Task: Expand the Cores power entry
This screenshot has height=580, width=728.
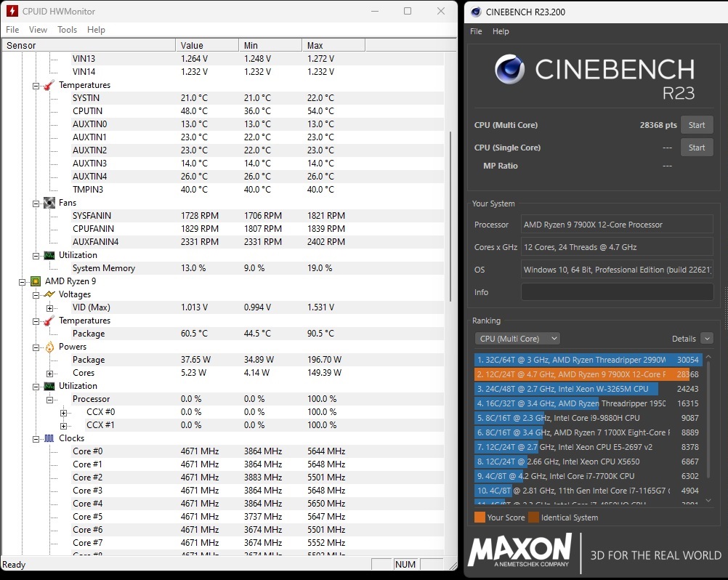Action: 49,374
